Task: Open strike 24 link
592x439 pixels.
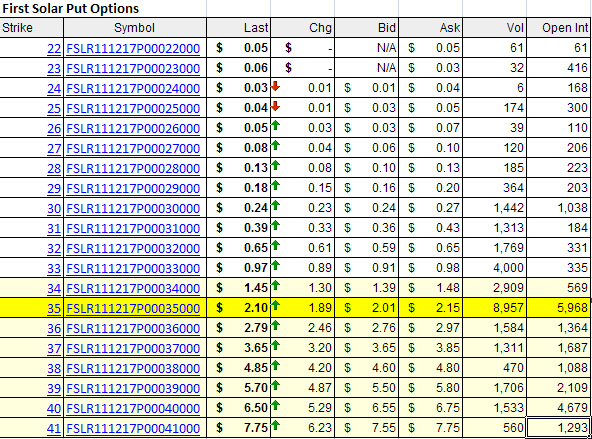Action: 54,89
